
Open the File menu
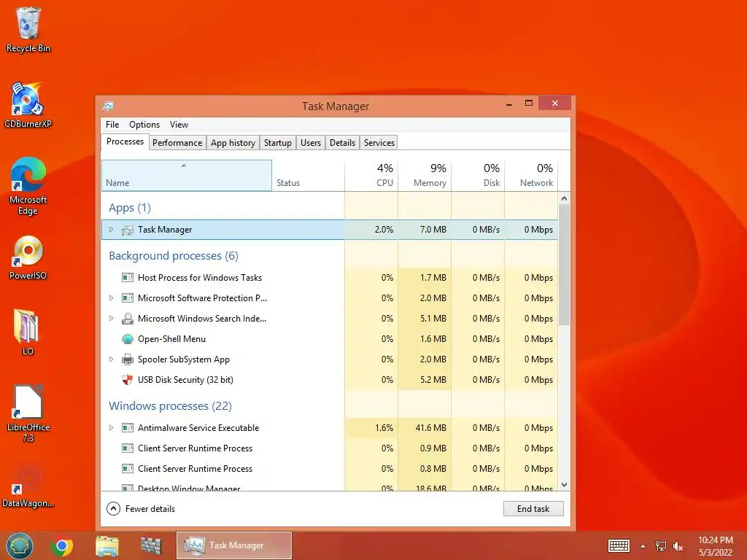112,125
